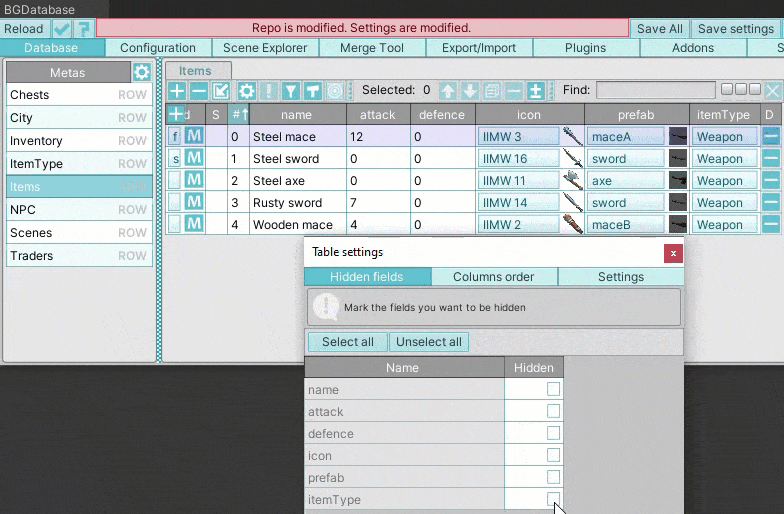
Task: Toggle hidden checkbox for prefab field
Action: (x=553, y=477)
